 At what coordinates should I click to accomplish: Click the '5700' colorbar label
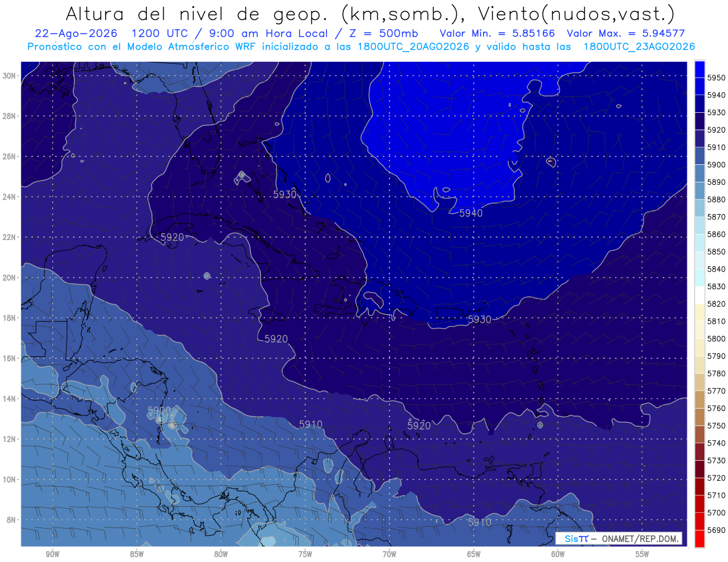point(716,513)
